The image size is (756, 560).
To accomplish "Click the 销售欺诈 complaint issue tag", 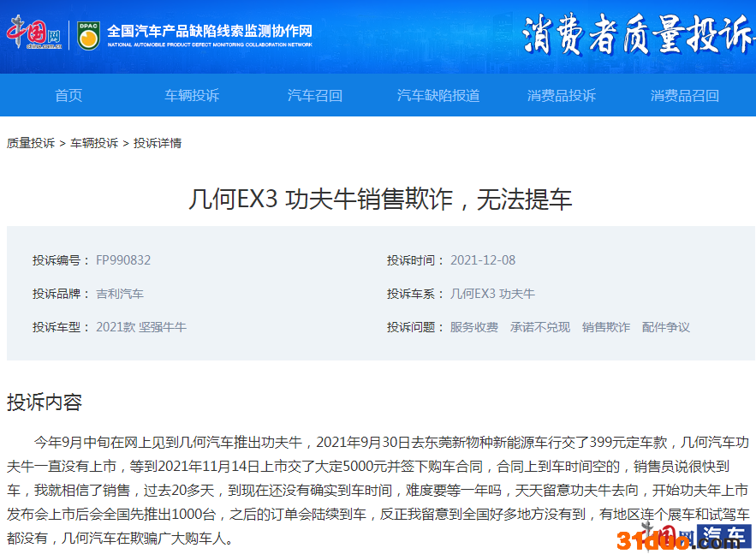I will point(606,327).
